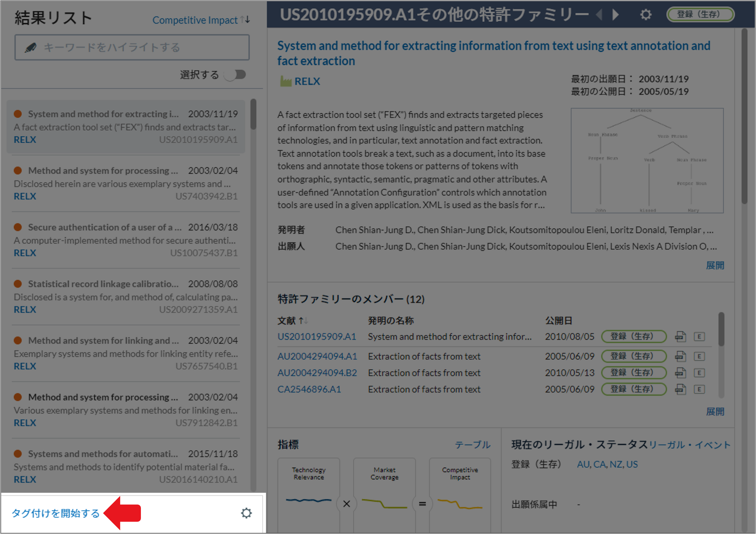Viewport: 756px width, 534px height.
Task: Enable the 選択する toggle switch
Action: point(236,75)
